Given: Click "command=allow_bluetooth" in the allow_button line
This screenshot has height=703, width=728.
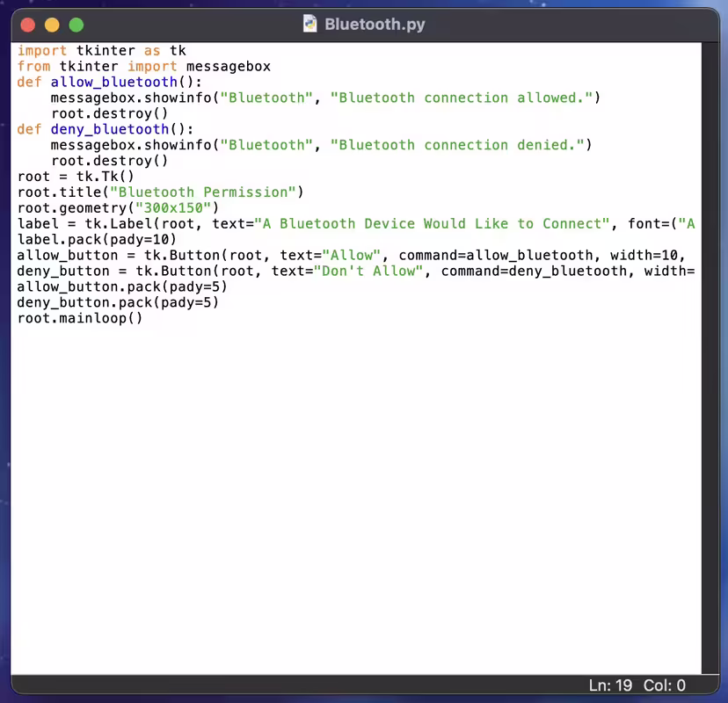Looking at the screenshot, I should pyautogui.click(x=496, y=256).
